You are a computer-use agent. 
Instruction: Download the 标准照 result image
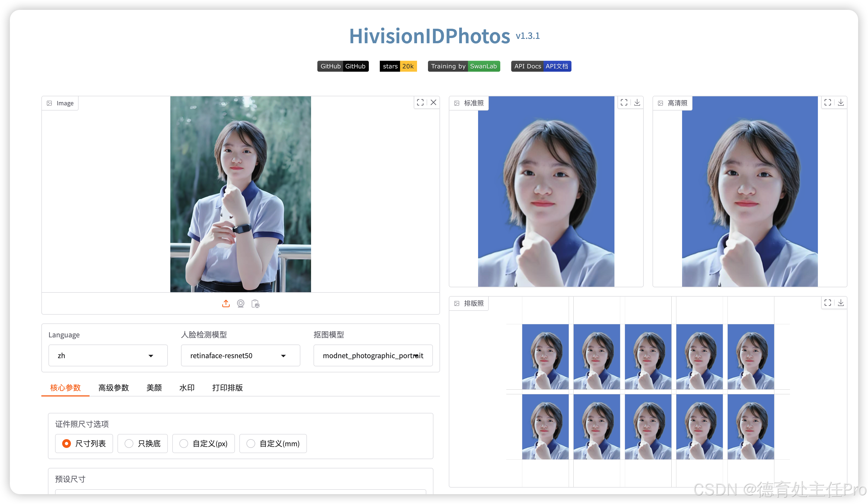click(x=637, y=103)
